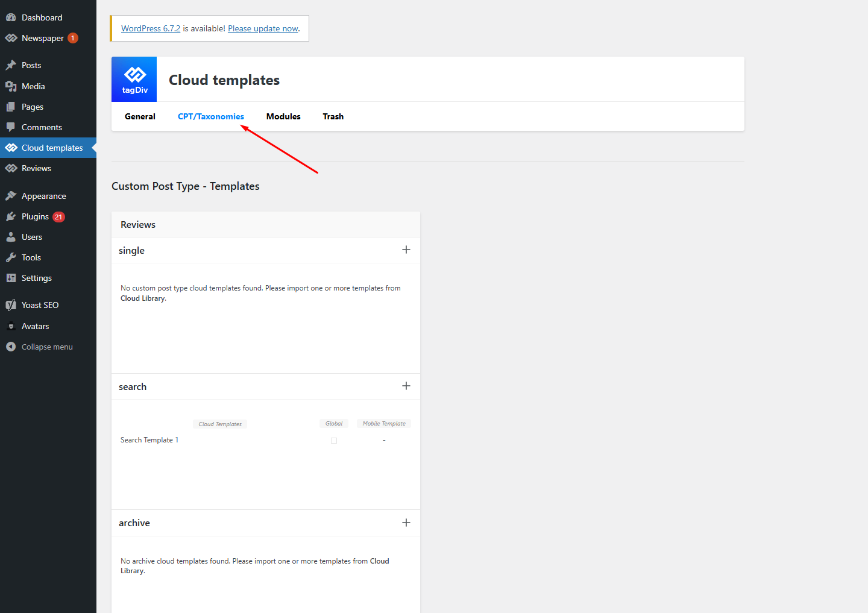Image resolution: width=868 pixels, height=613 pixels.
Task: Click the WordPress 6.7.2 link
Action: tap(151, 28)
